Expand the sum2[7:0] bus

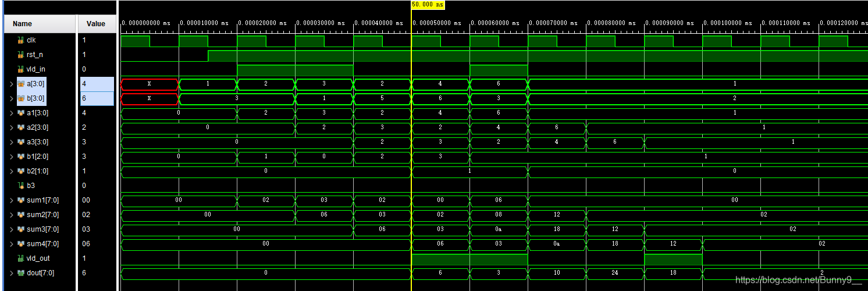click(11, 215)
